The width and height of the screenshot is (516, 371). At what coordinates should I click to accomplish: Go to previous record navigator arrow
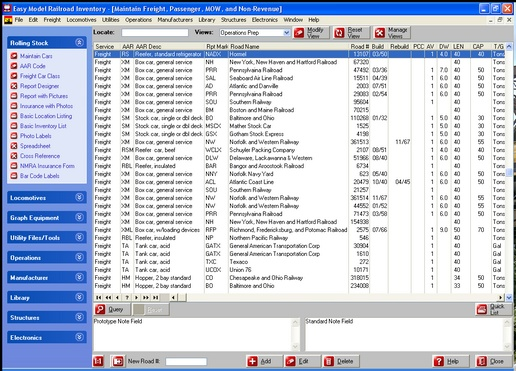point(117,298)
